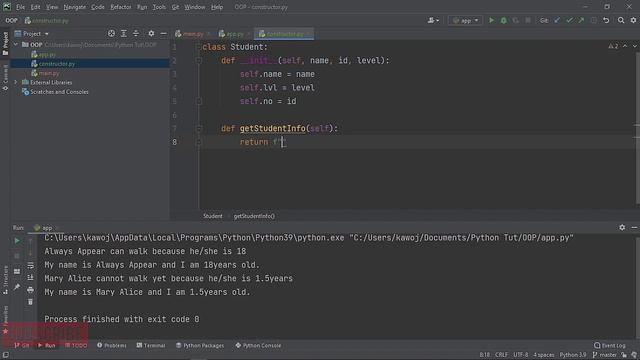Viewport: 640px width, 360px height.
Task: Open the Navigate menu
Action: click(75, 7)
